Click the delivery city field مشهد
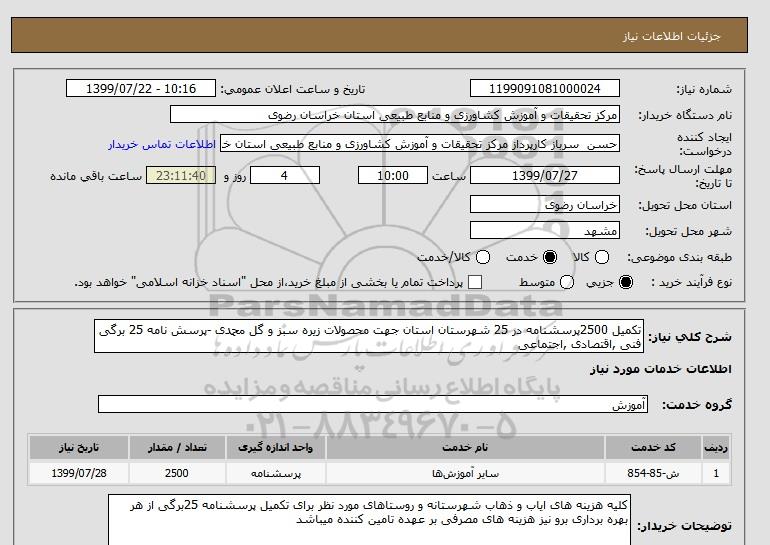The width and height of the screenshot is (770, 545). point(545,231)
